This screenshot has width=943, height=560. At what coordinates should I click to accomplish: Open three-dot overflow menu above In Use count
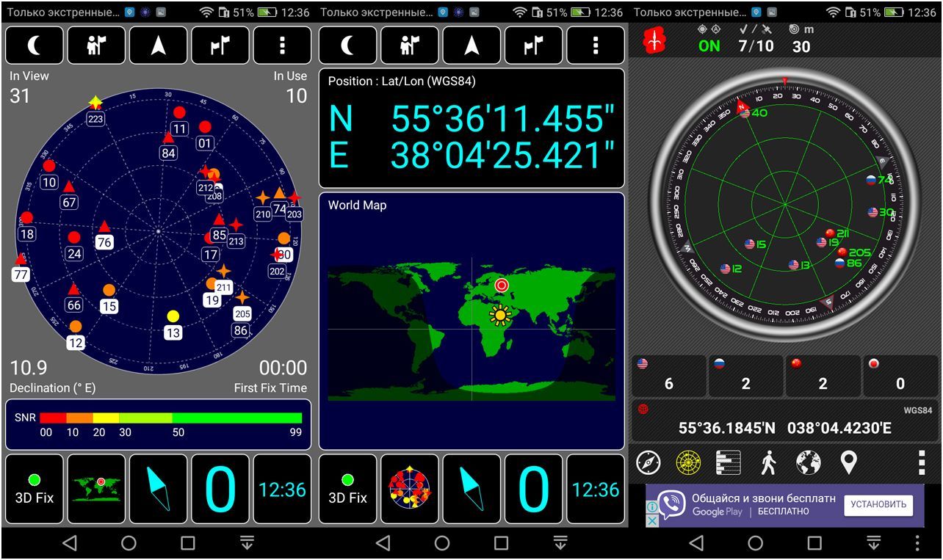click(282, 46)
